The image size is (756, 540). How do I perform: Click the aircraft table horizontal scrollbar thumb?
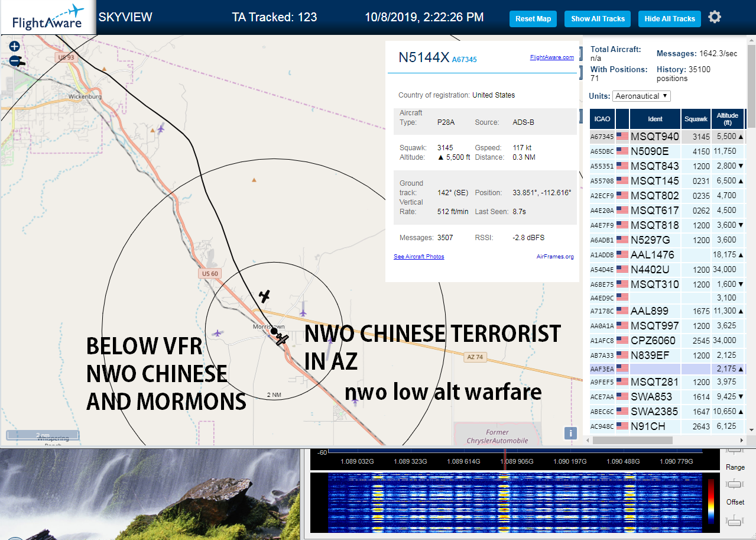[x=632, y=440]
